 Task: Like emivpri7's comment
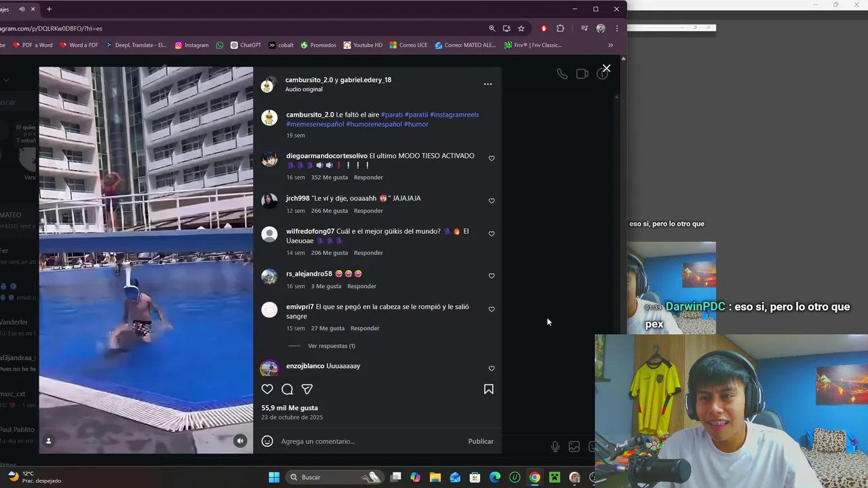tap(492, 309)
